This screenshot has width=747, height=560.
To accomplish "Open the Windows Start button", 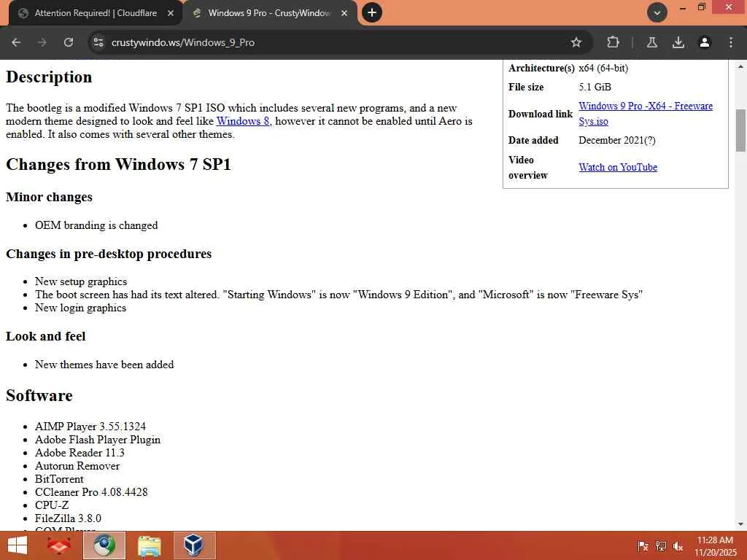I will 18,545.
